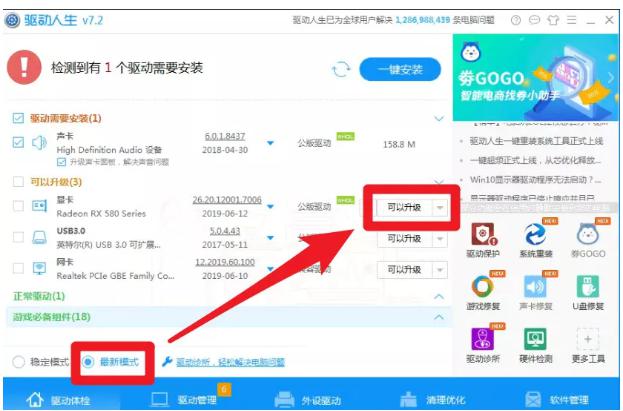Click the 一键安装 button
The image size is (623, 411).
pyautogui.click(x=400, y=70)
